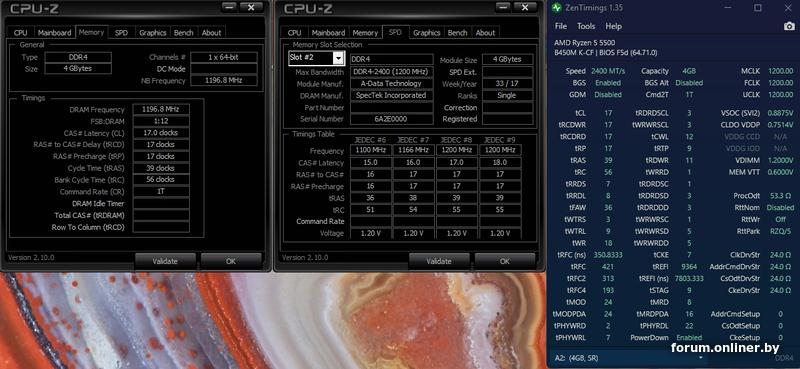Click Validate in the Memory window
Screen dimensions: 800x369
[165, 261]
